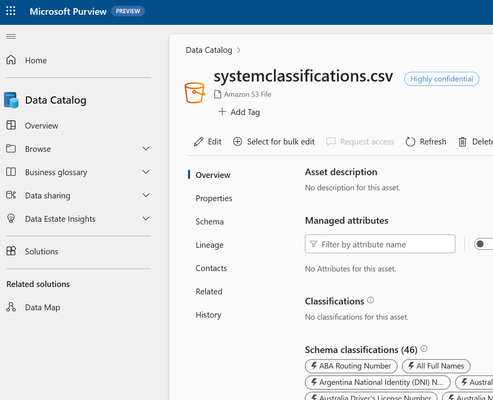Viewport: 493px width, 400px height.
Task: Click the Data Estate Insights lightbulb icon
Action: click(x=11, y=219)
